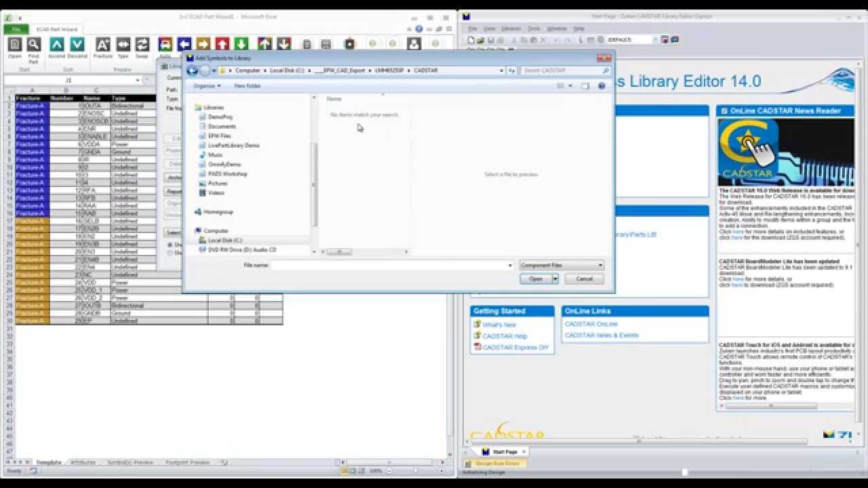Click Cancel in Add Symbols dialog
Screen dimensions: 868x488
tap(584, 279)
